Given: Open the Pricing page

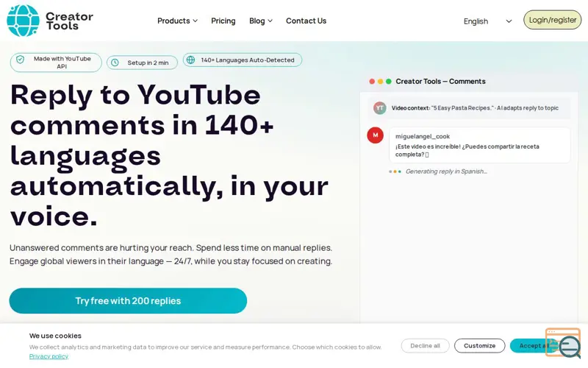Looking at the screenshot, I should [223, 21].
